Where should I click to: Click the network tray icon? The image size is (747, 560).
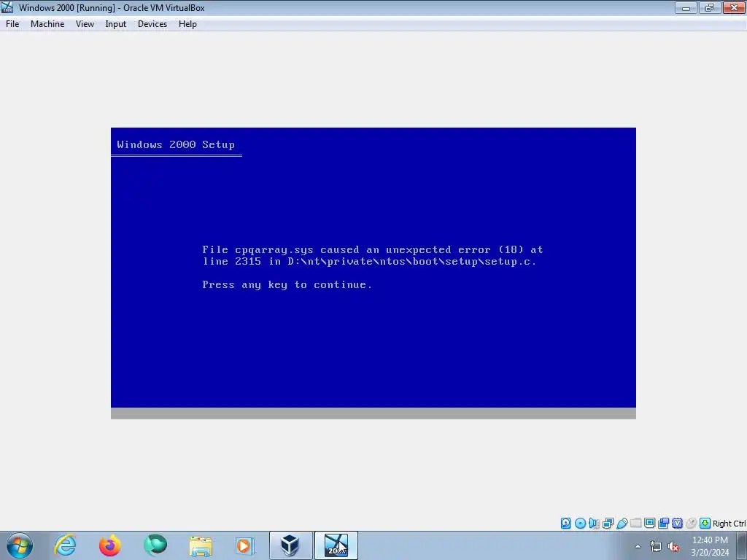coord(656,546)
